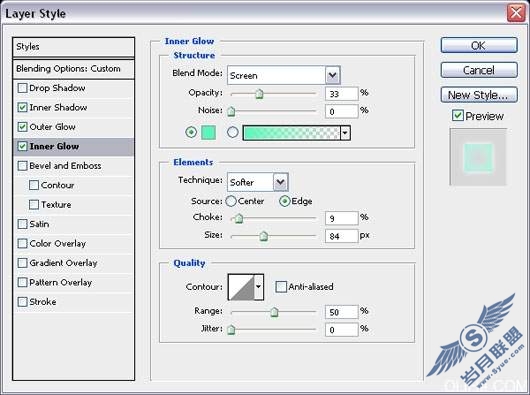Viewport: 530px width, 395px height.
Task: Click the OK button
Action: tap(479, 46)
